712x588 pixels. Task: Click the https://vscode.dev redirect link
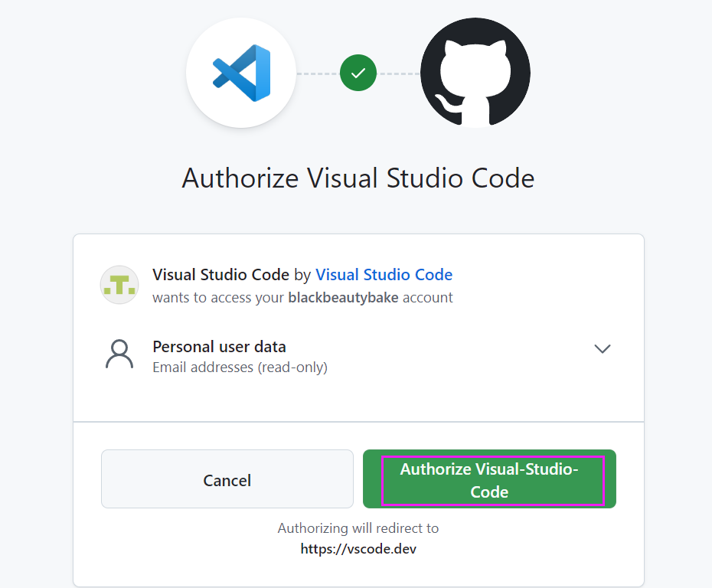coord(358,549)
